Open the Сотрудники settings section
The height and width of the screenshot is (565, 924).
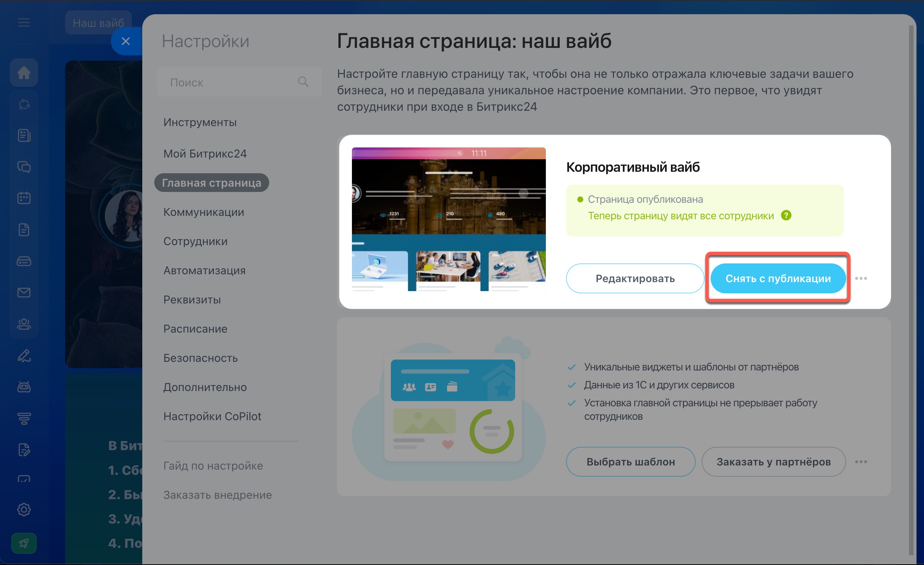pyautogui.click(x=195, y=241)
